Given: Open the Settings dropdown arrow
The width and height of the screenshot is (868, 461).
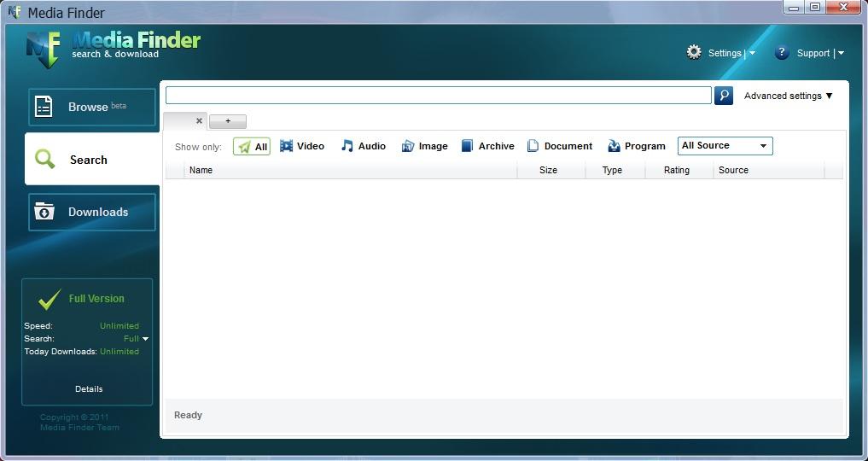Looking at the screenshot, I should [752, 53].
